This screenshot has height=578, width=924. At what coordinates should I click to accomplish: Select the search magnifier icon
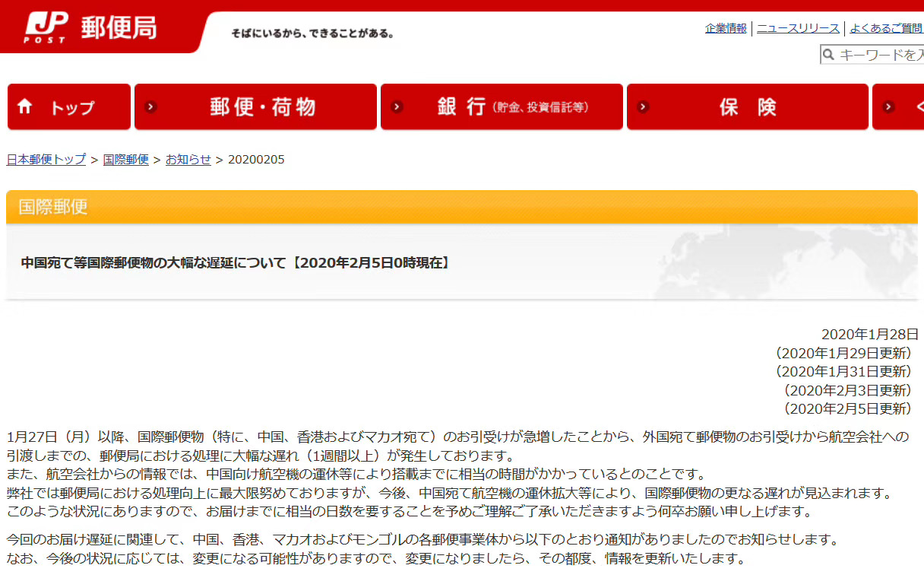(829, 55)
